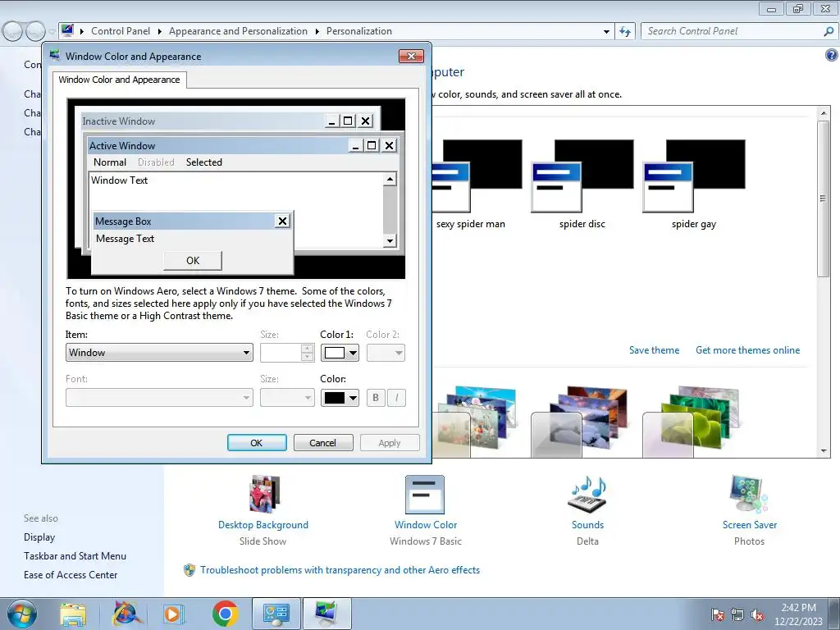Viewport: 840px width, 630px height.
Task: Click the white Color 1 swatch
Action: (335, 353)
